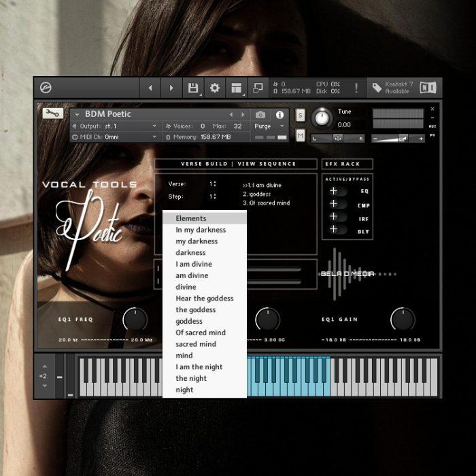Toggle the EQ effect active switch
This screenshot has width=476, height=476.
[337, 191]
